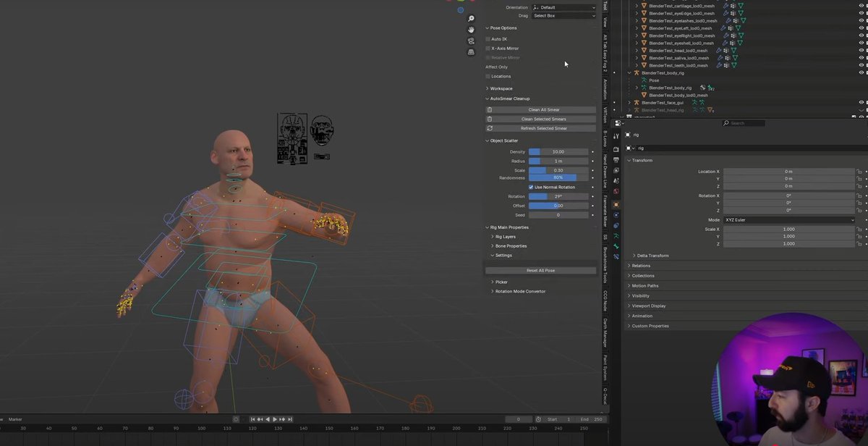Enable Affect Only Locations checkbox
Screen dimensions: 868x446
[x=488, y=76]
